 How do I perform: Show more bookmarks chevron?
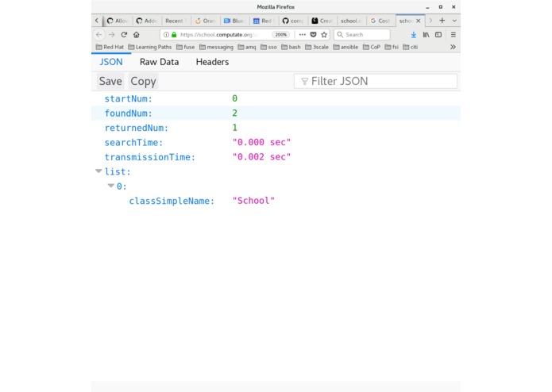pos(453,47)
